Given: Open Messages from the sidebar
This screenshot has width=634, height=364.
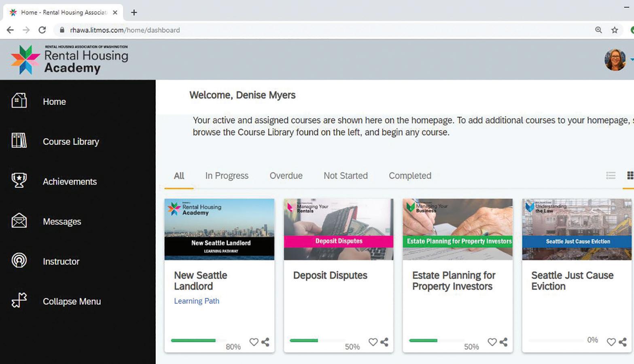Looking at the screenshot, I should [x=62, y=222].
